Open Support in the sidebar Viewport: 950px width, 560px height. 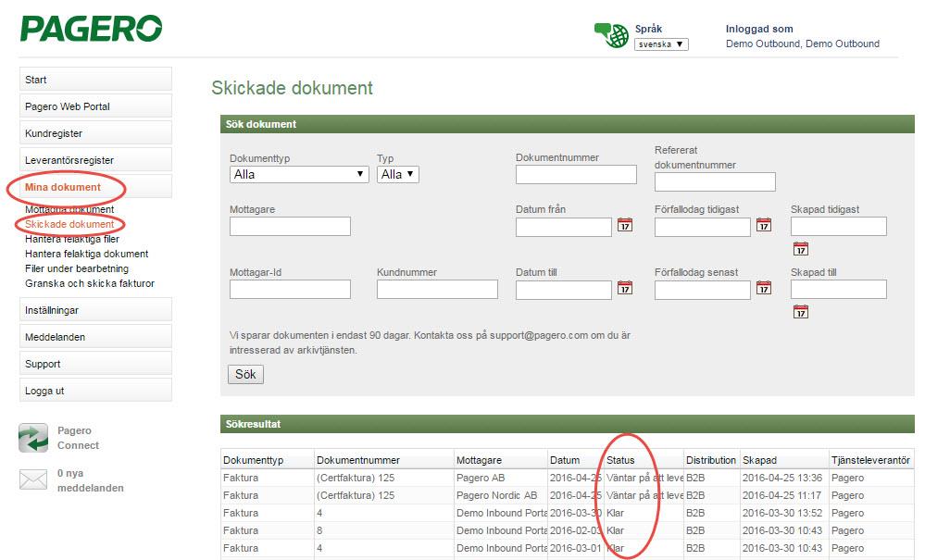95,364
